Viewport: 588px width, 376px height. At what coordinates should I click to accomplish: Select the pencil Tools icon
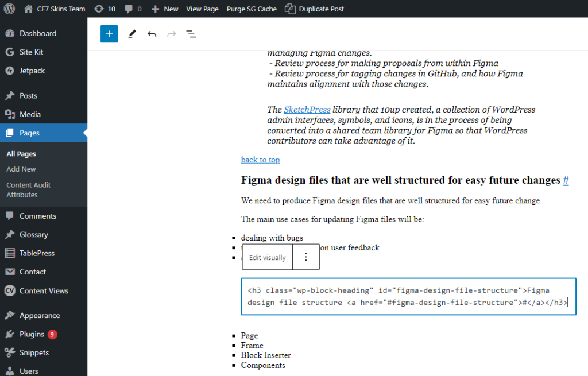point(132,34)
